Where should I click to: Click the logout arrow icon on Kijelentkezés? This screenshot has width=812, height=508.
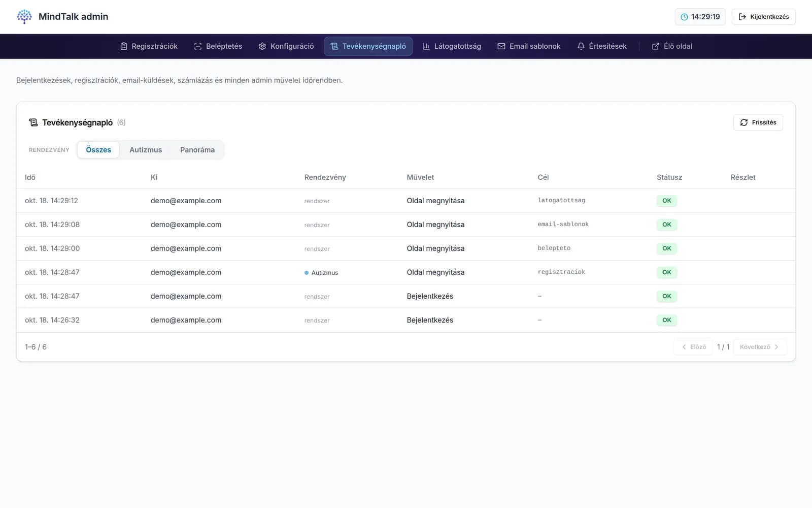pos(742,17)
